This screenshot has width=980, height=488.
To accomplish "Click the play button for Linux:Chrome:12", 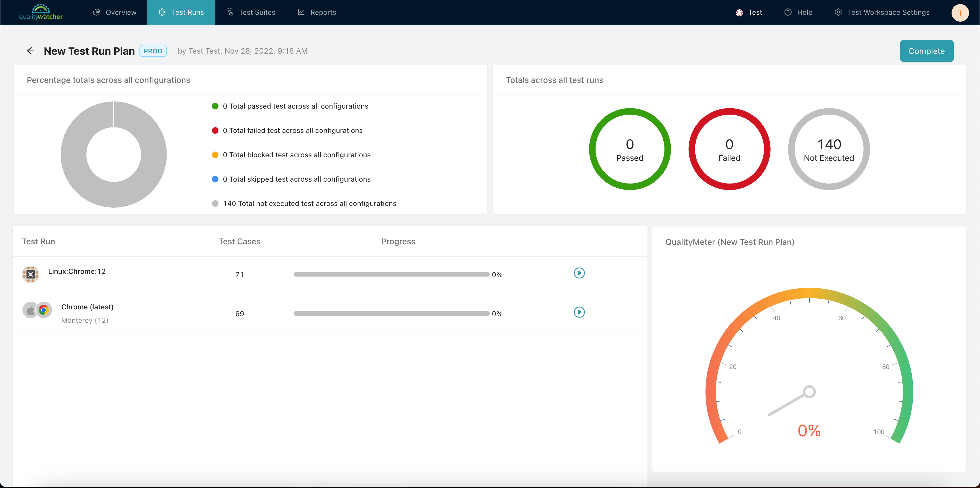I will [579, 273].
